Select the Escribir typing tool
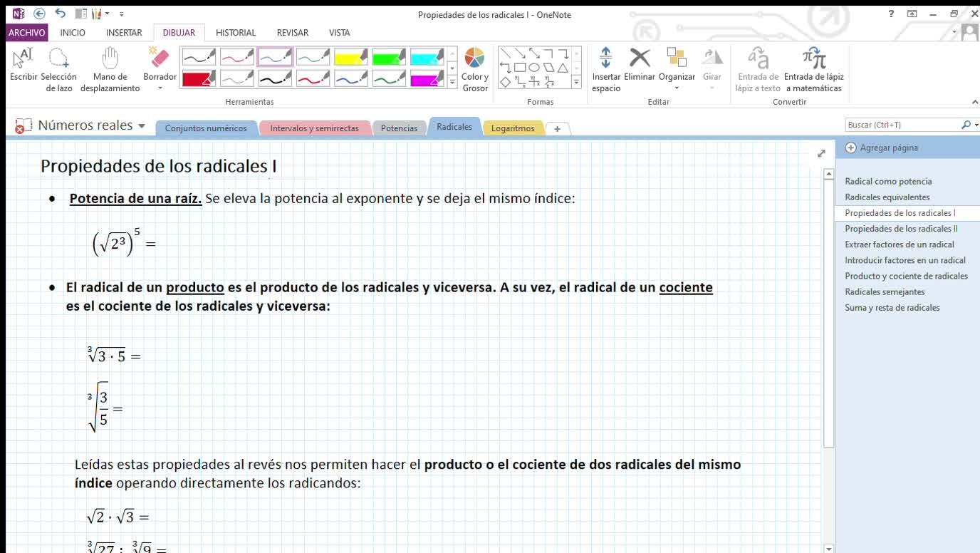Viewport: 980px width, 553px height. [24, 69]
